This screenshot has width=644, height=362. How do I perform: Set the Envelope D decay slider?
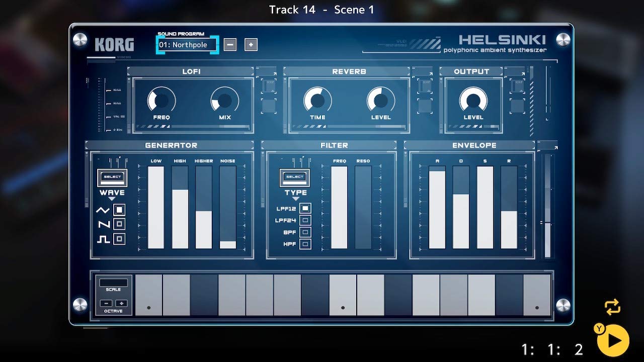click(x=461, y=207)
